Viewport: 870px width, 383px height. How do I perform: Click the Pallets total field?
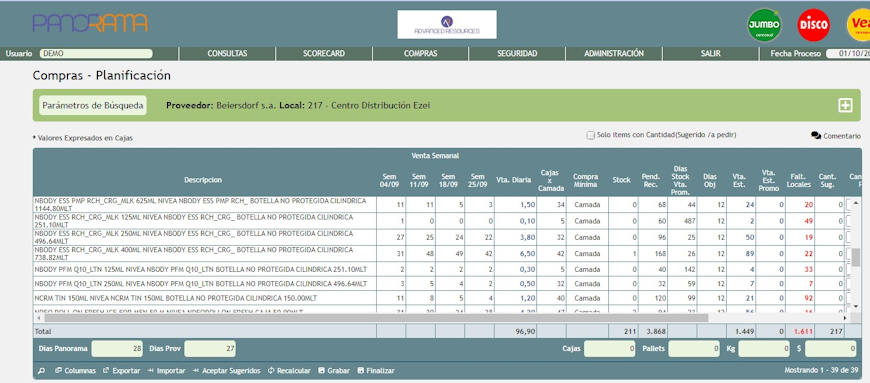(695, 349)
